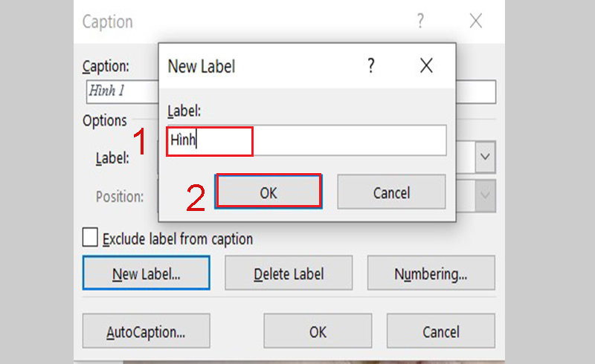The width and height of the screenshot is (595, 364).
Task: Click the right end of the Caption text field
Action: tap(476, 91)
